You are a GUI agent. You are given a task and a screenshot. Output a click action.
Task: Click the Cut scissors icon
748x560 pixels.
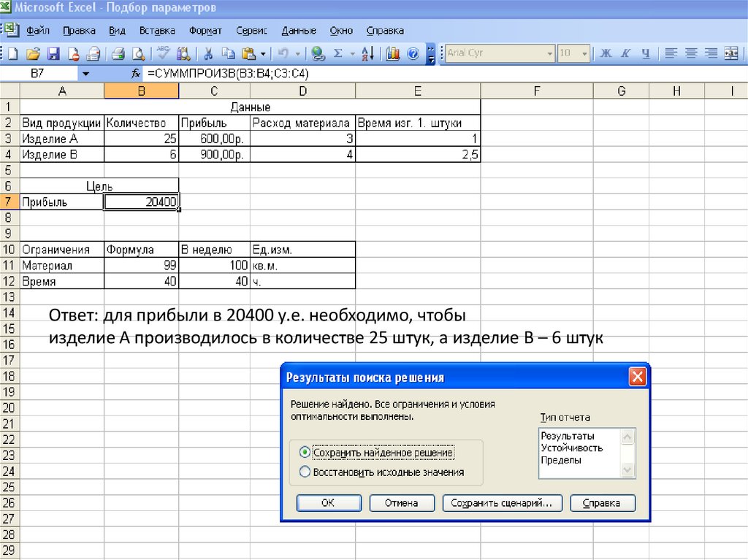point(208,53)
